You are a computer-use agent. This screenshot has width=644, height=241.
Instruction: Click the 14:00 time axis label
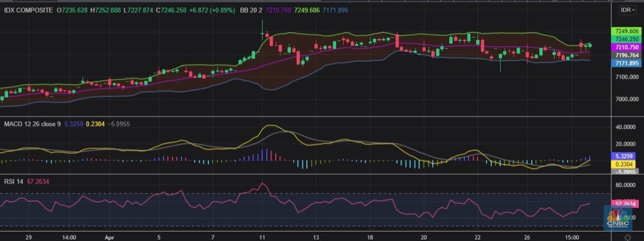click(69, 236)
